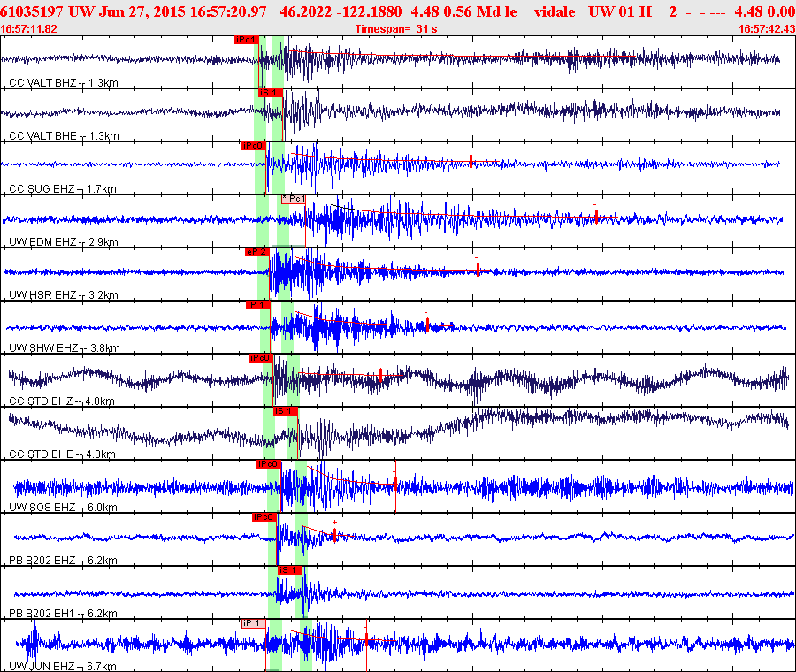Select the iS 1 pick flag on CC STD BHE

[286, 411]
